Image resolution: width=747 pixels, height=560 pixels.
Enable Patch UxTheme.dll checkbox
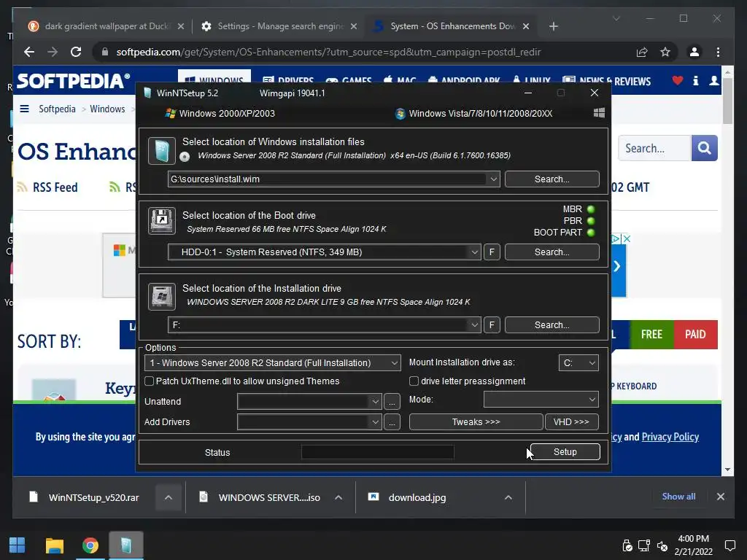[x=149, y=381]
